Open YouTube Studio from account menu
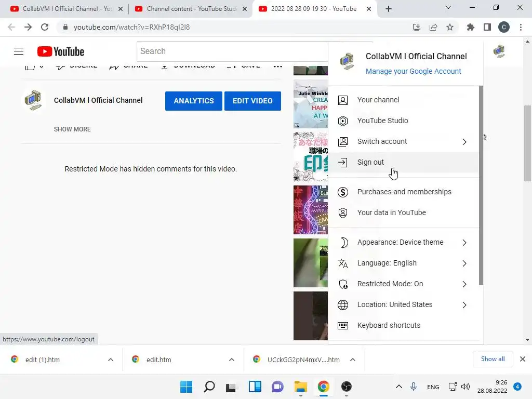Screen dimensions: 532x399 403,121
